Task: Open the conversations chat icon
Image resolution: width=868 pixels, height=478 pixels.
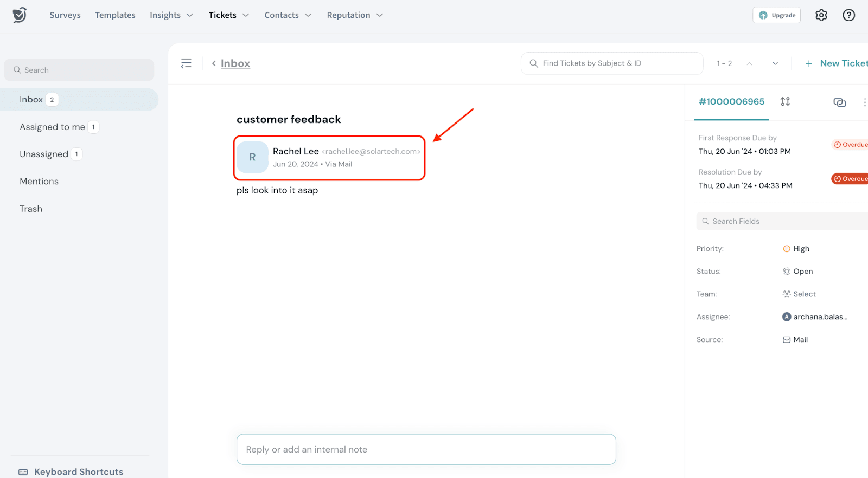Action: 839,102
